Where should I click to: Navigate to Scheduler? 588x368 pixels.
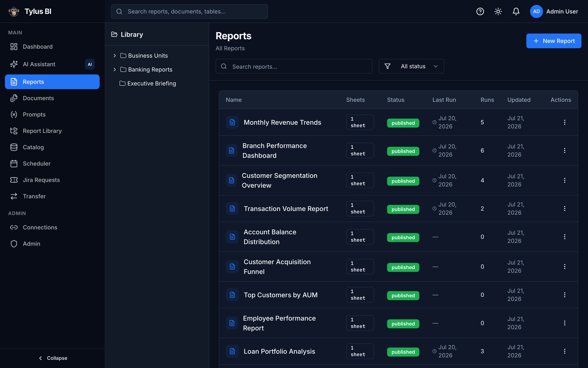click(x=52, y=164)
